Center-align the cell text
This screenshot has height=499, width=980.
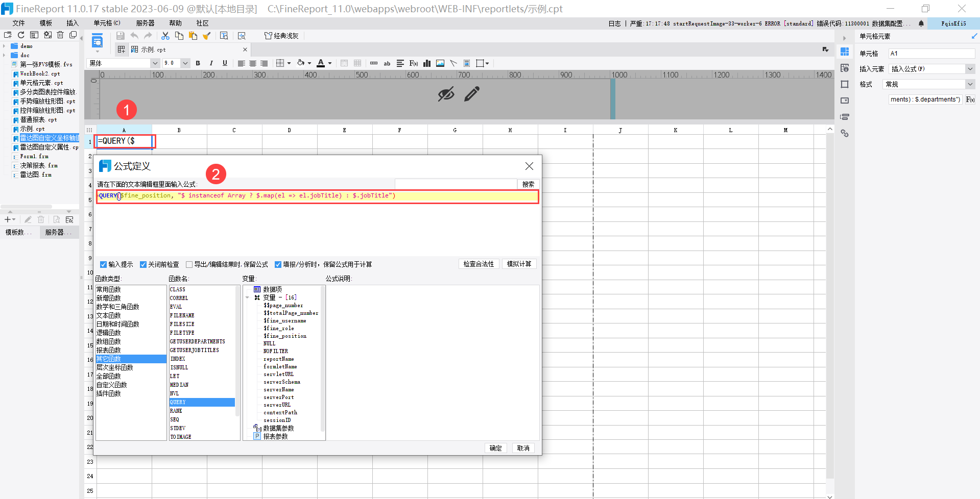(x=253, y=63)
